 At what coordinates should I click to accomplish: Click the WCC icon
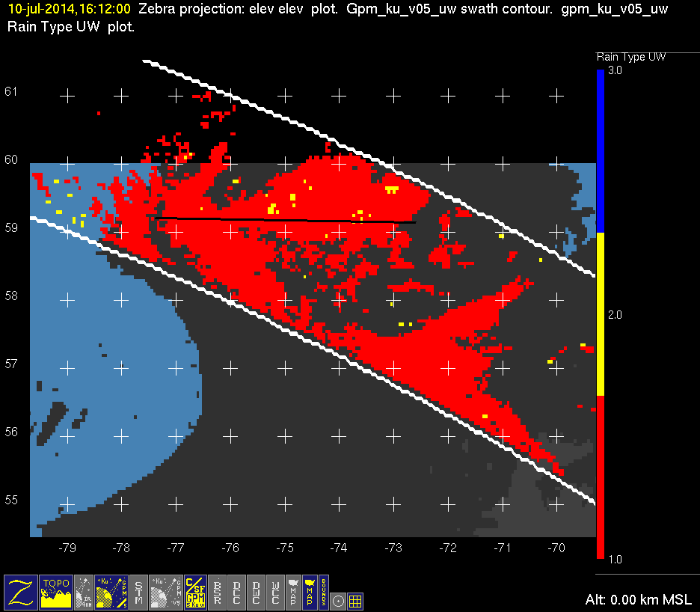click(275, 592)
